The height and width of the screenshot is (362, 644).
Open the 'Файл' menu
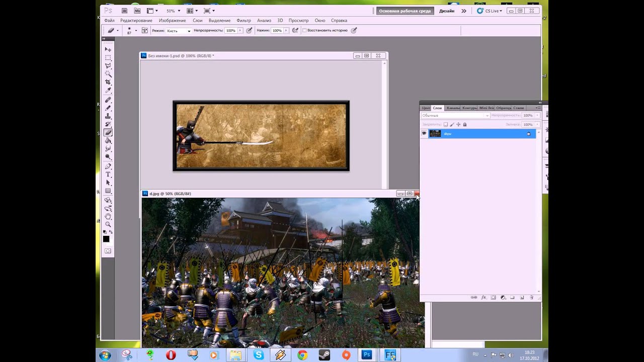click(109, 21)
